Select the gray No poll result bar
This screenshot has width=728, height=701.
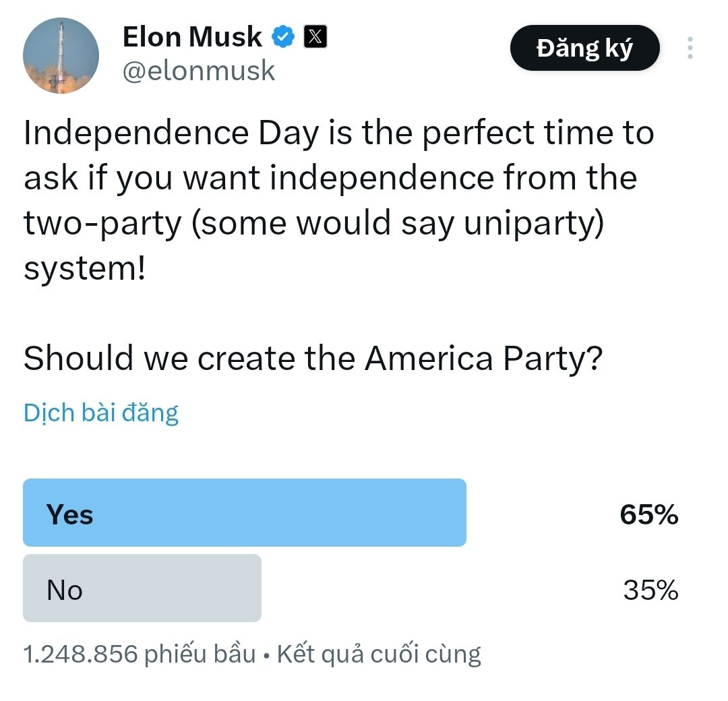point(142,588)
